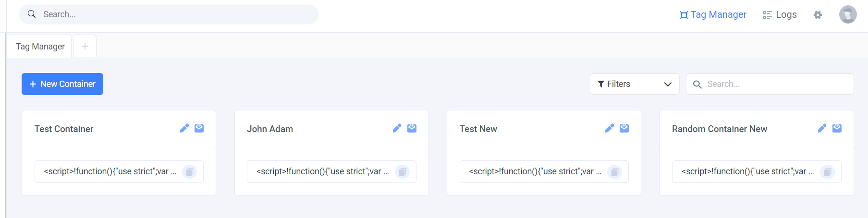The height and width of the screenshot is (218, 868).
Task: Click install icon on Random Container New
Action: pos(837,128)
